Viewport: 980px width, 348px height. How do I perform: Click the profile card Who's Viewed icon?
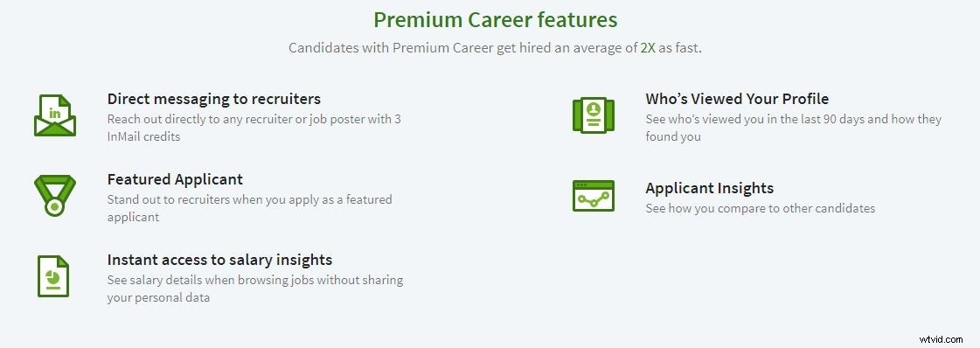[593, 115]
